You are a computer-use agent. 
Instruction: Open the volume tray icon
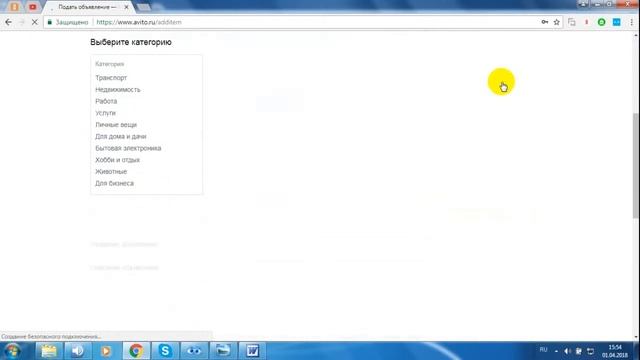[567, 351]
